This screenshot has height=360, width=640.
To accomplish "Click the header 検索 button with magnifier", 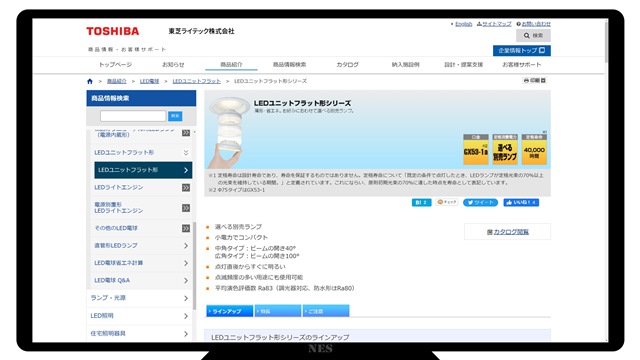I will point(533,36).
